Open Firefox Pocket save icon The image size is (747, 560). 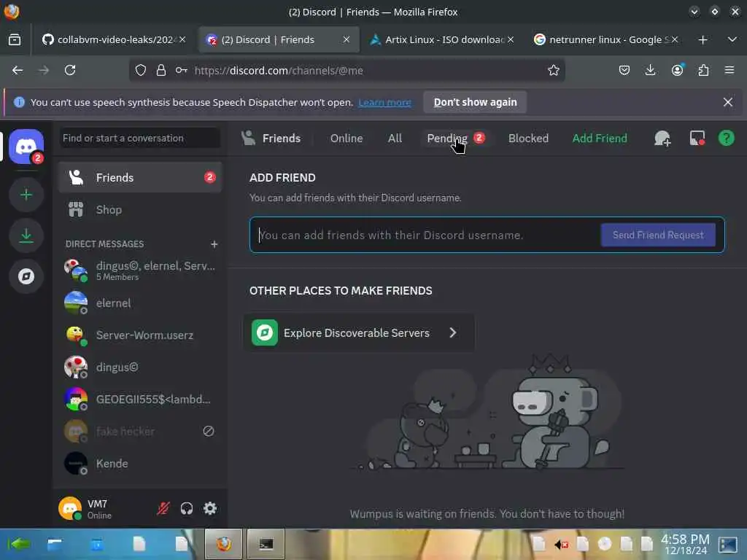click(x=624, y=71)
